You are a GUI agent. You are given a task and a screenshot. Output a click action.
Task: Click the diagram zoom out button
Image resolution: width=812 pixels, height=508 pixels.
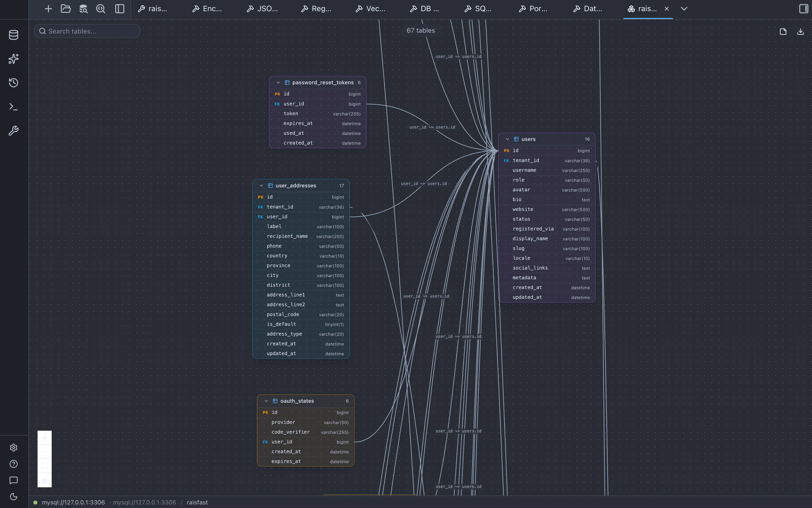[x=45, y=452]
